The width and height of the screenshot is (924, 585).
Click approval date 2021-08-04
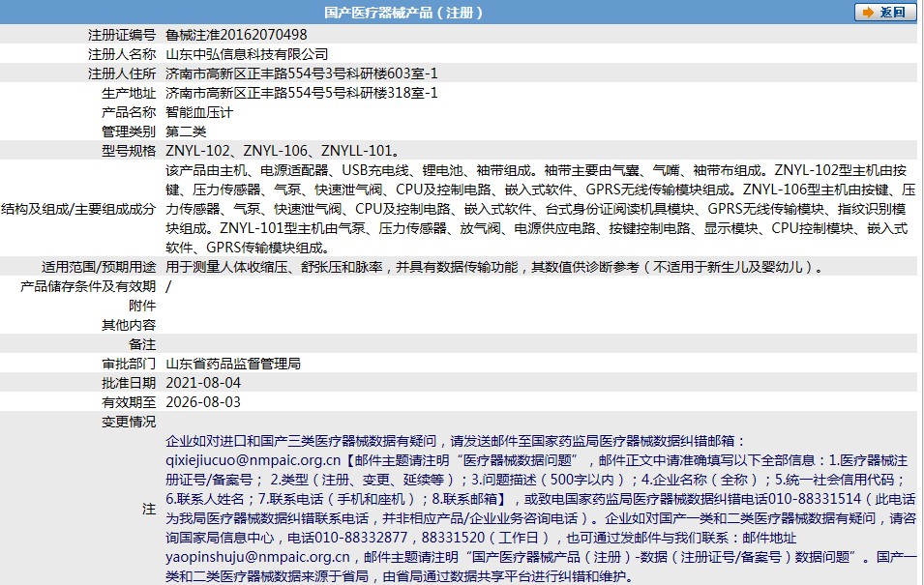(203, 383)
